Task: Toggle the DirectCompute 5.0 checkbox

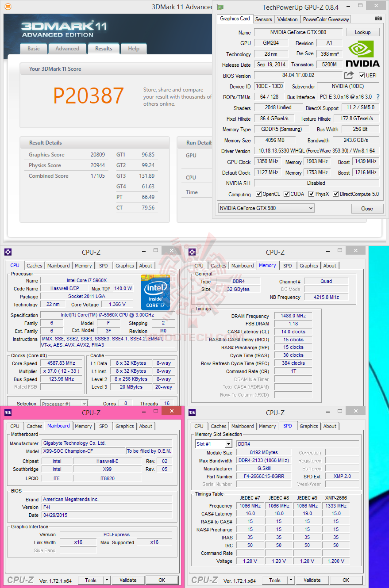Action: point(335,194)
